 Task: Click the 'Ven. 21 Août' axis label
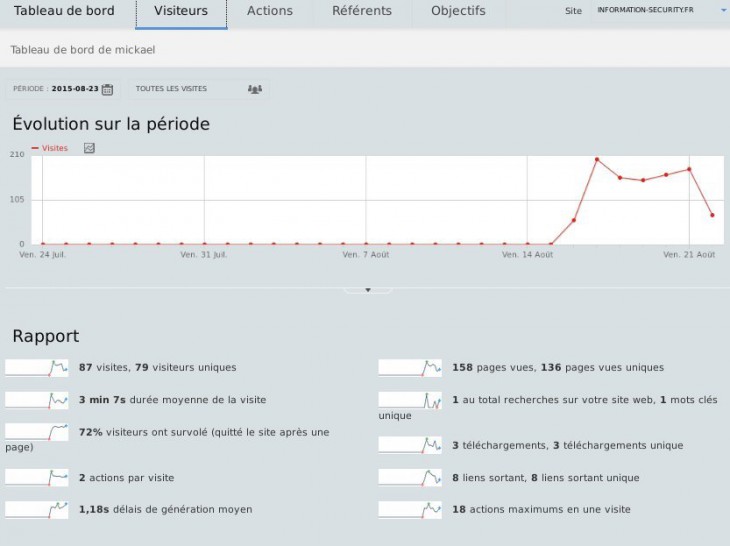click(x=689, y=255)
